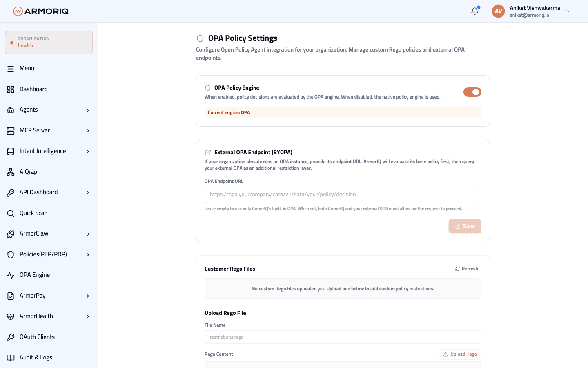Screen dimensions: 588x368
Task: Open the user account dropdown chevron
Action: 568,11
